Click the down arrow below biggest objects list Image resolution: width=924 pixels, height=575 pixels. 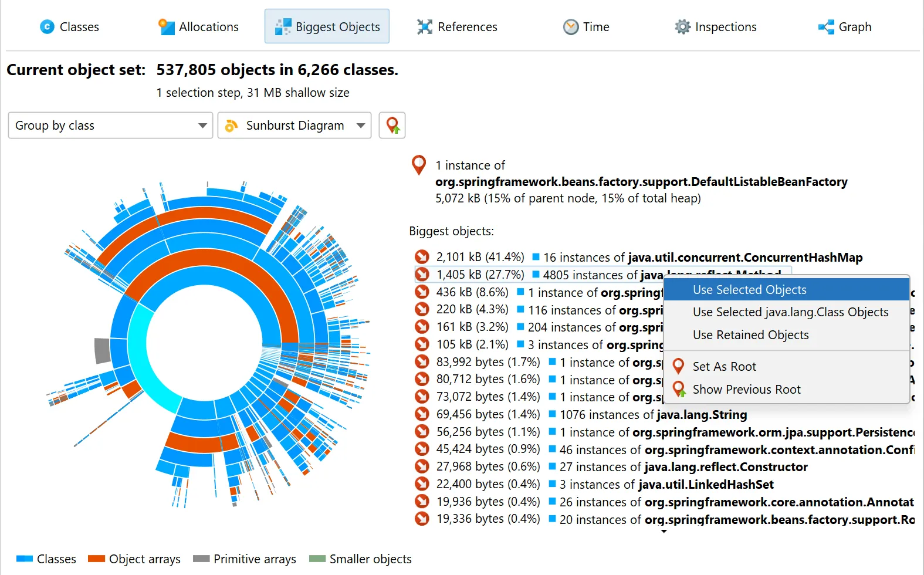[x=664, y=532]
